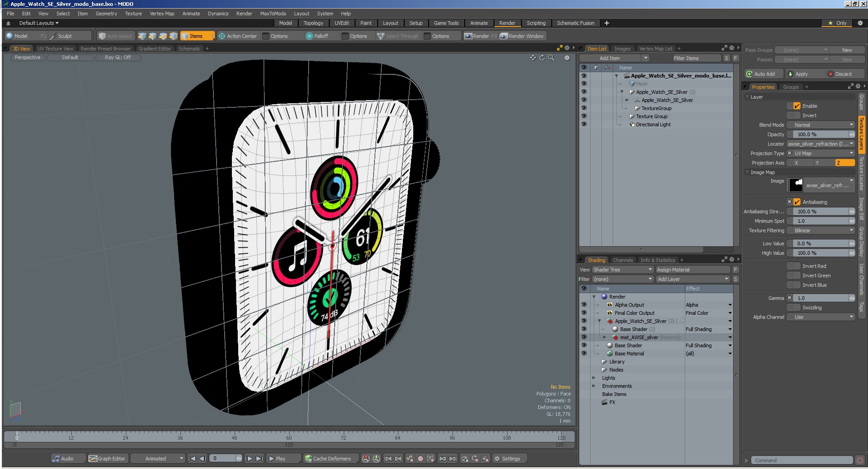Open the Render Window
Image resolution: width=868 pixels, height=469 pixels.
point(522,36)
